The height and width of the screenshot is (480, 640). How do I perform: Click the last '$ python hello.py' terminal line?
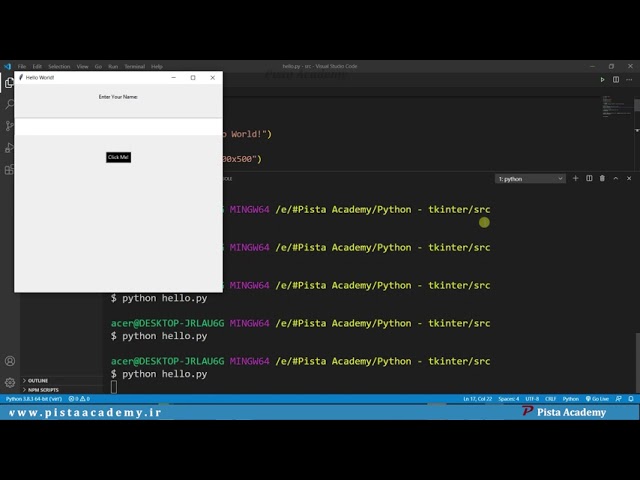pyautogui.click(x=159, y=374)
